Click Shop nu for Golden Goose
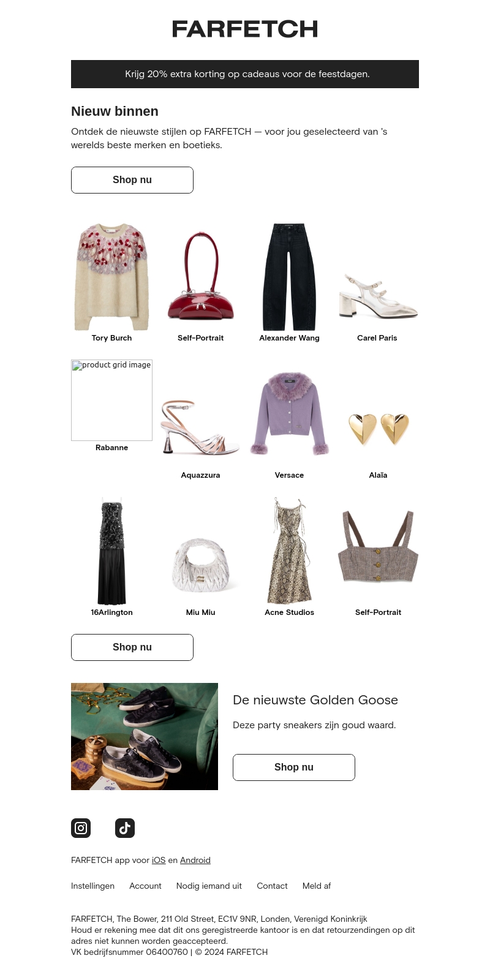The image size is (490, 980). [x=294, y=767]
